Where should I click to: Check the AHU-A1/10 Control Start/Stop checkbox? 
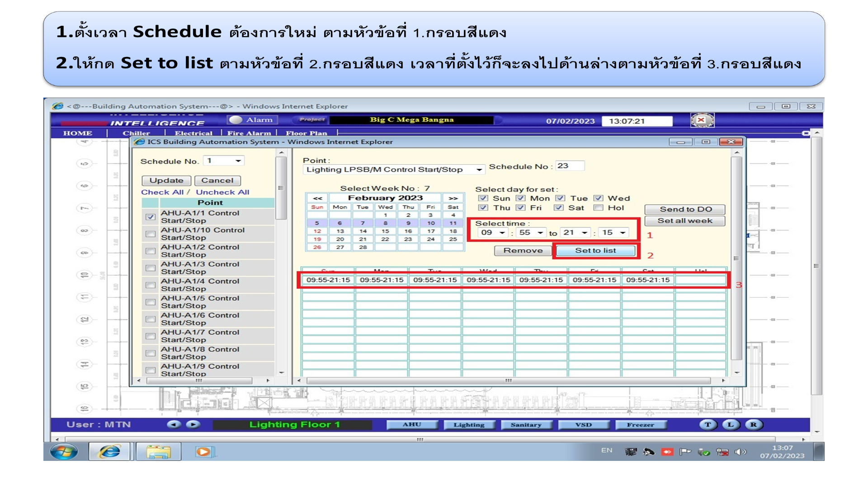(151, 234)
